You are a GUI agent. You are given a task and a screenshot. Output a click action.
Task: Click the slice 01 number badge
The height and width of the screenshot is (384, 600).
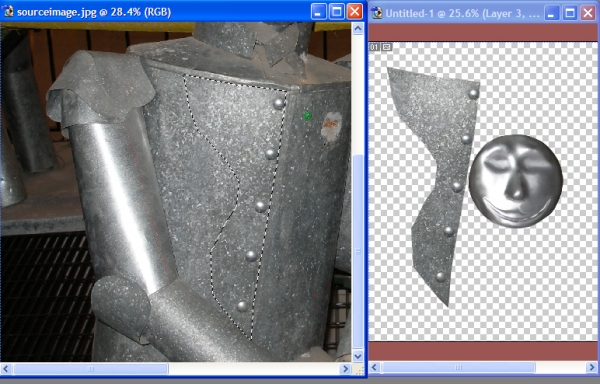click(x=374, y=47)
